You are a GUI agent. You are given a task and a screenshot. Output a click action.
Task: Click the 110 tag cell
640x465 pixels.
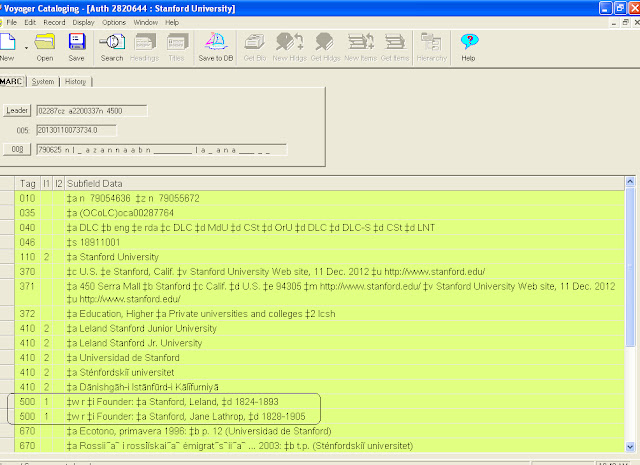[27, 257]
